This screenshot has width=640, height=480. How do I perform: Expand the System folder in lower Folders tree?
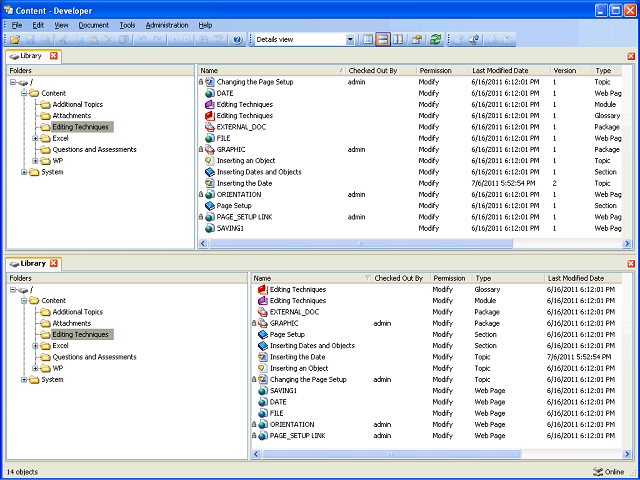pos(24,380)
